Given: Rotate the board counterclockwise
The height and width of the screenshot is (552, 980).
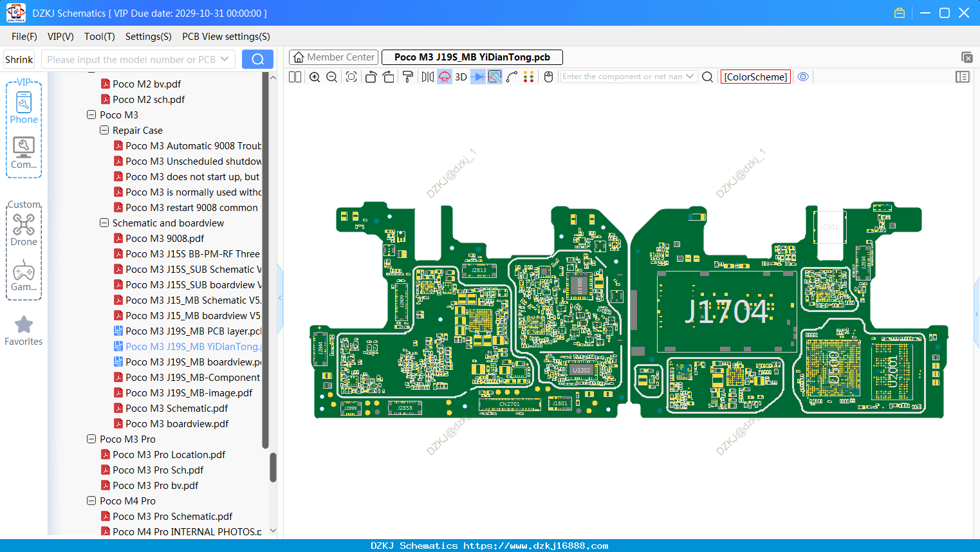Looking at the screenshot, I should click(371, 77).
